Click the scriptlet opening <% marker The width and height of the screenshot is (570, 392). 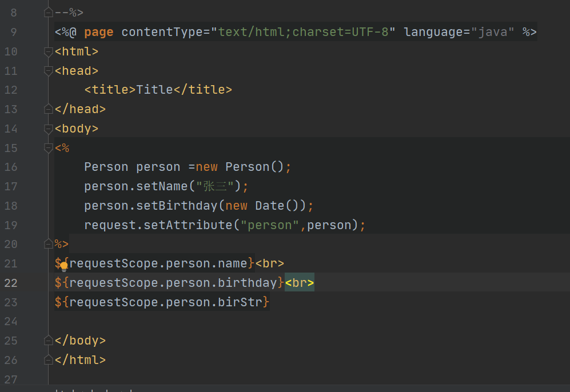(x=62, y=148)
